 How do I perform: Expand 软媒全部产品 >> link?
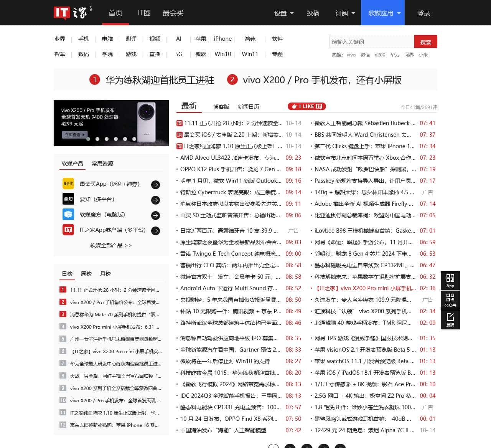click(x=111, y=245)
